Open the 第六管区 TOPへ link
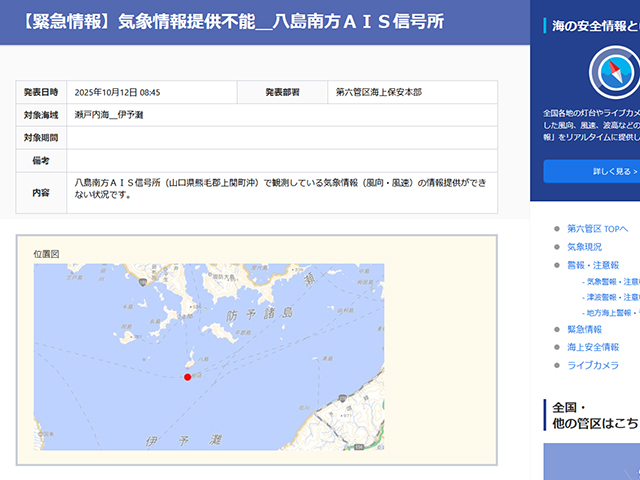Screen dimensions: 640x480 pyautogui.click(x=597, y=229)
